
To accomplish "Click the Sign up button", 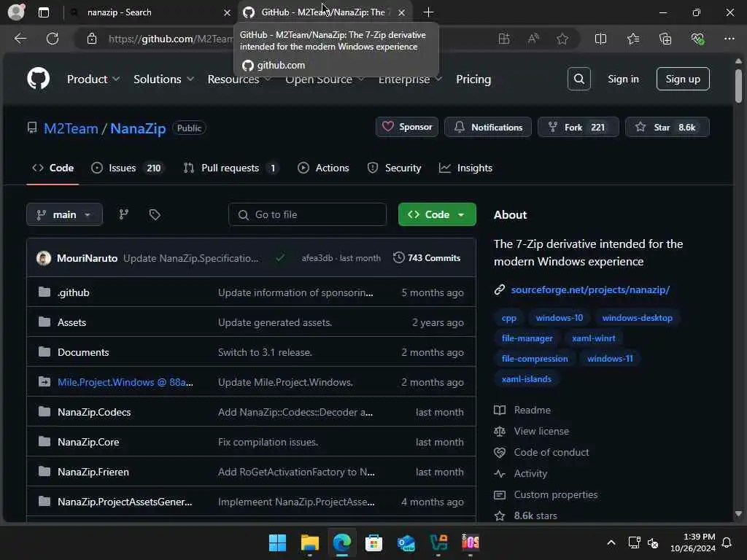I will 683,79.
